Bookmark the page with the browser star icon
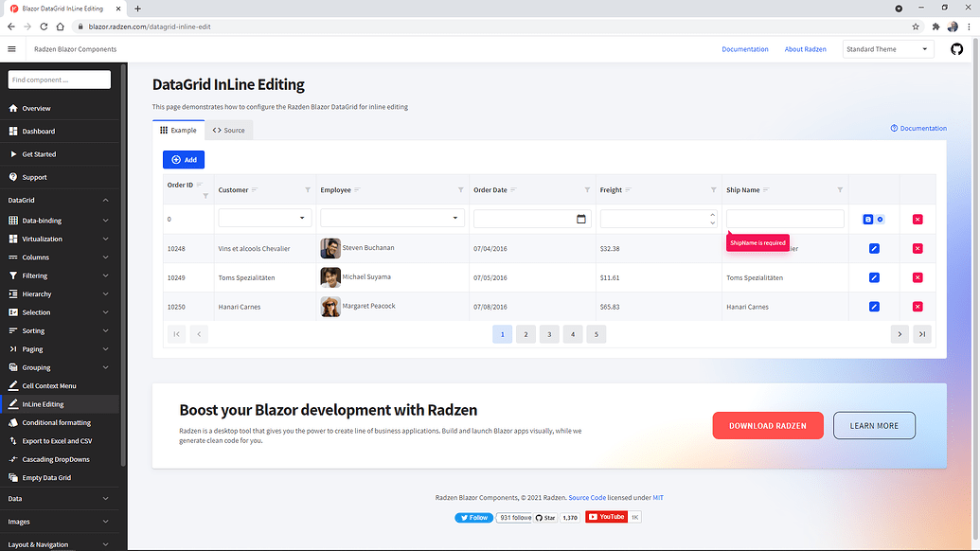Image resolution: width=980 pixels, height=551 pixels. click(x=916, y=27)
